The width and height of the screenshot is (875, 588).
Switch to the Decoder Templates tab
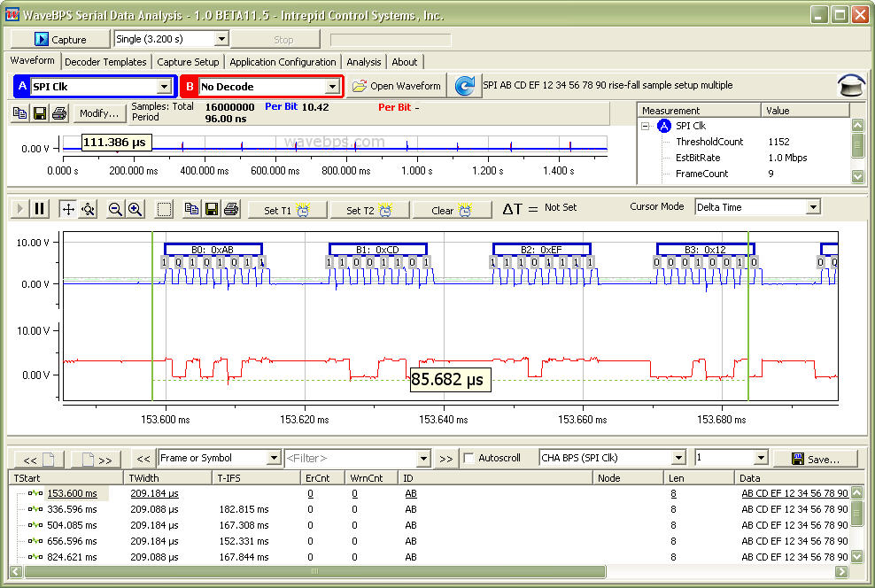pyautogui.click(x=105, y=62)
